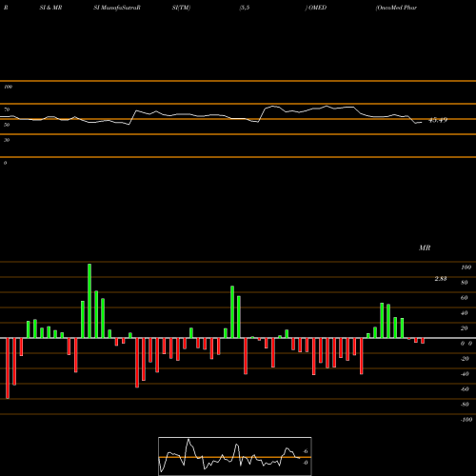The image size is (476, 476).
Task: Click the MR indicator label
Action: pyautogui.click(x=425, y=248)
